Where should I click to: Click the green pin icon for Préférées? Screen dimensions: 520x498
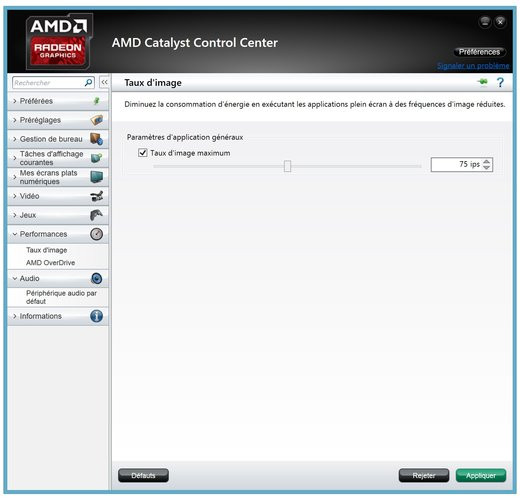click(x=96, y=101)
